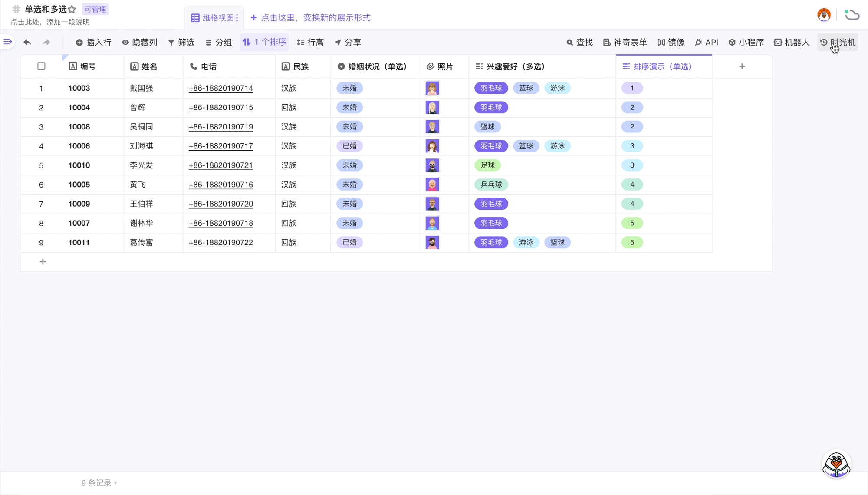Click the 镜像 mirror tool
The height and width of the screenshot is (495, 868).
[671, 42]
